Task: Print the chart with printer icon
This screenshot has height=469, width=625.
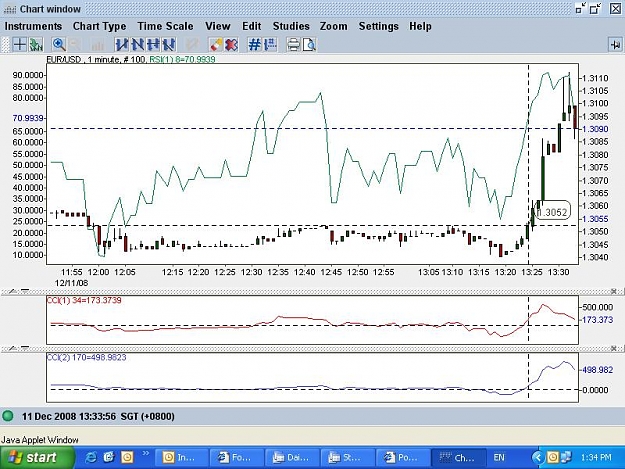Action: (293, 44)
